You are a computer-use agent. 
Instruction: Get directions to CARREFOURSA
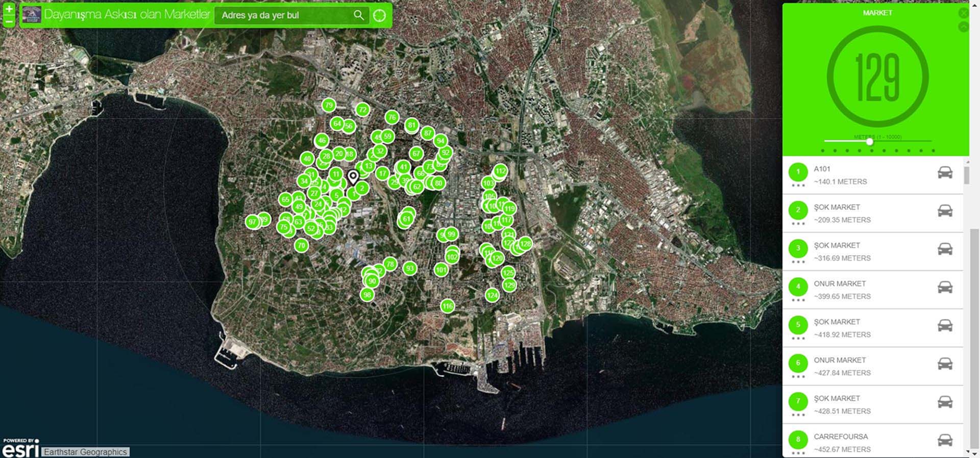pyautogui.click(x=945, y=440)
